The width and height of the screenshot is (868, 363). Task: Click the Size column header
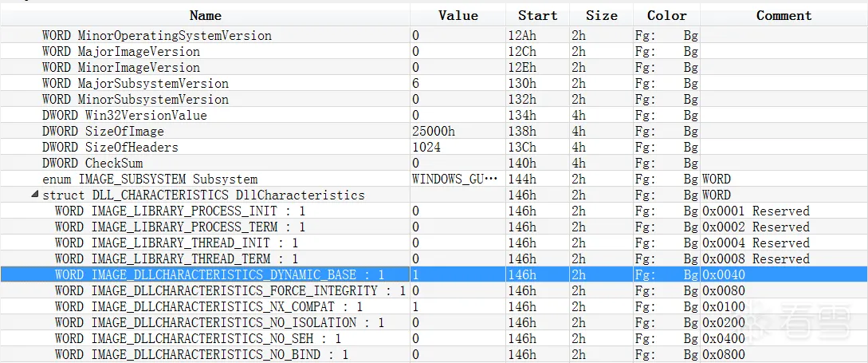pos(601,15)
